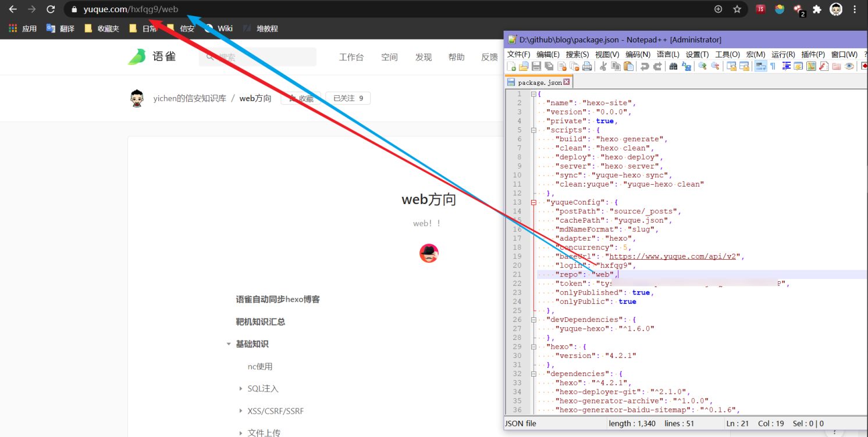Open 发现 in Yuque navigation
The image size is (868, 437).
pyautogui.click(x=424, y=57)
